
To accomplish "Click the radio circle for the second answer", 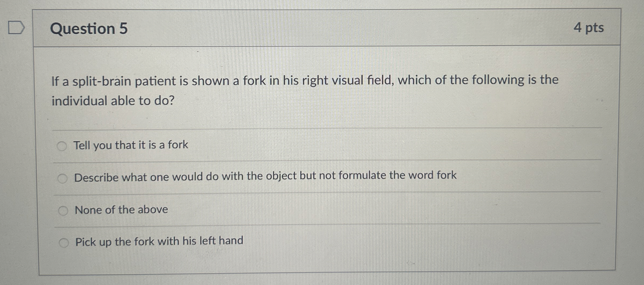I will click(x=63, y=178).
